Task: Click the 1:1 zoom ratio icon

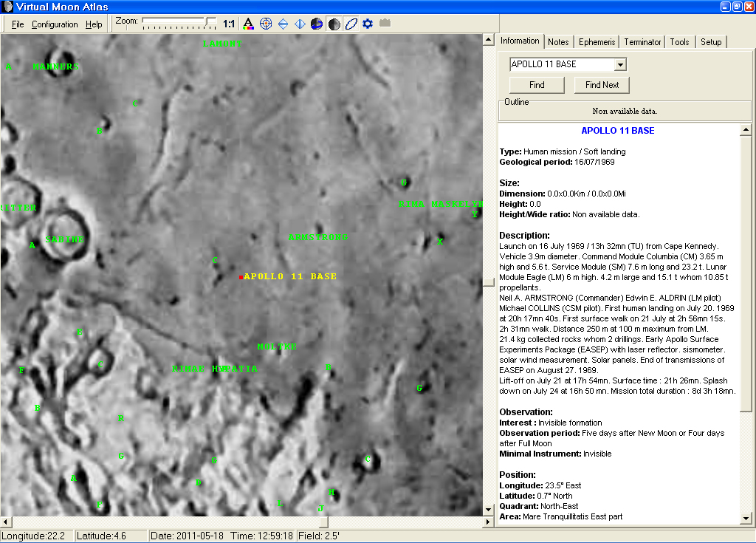Action: [x=227, y=24]
